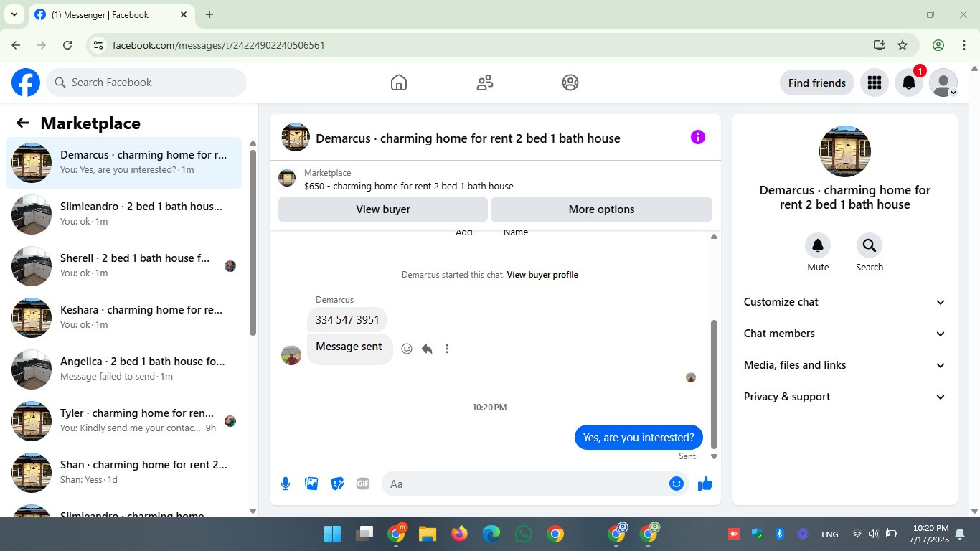
Task: React to the Message sent bubble
Action: coord(407,349)
